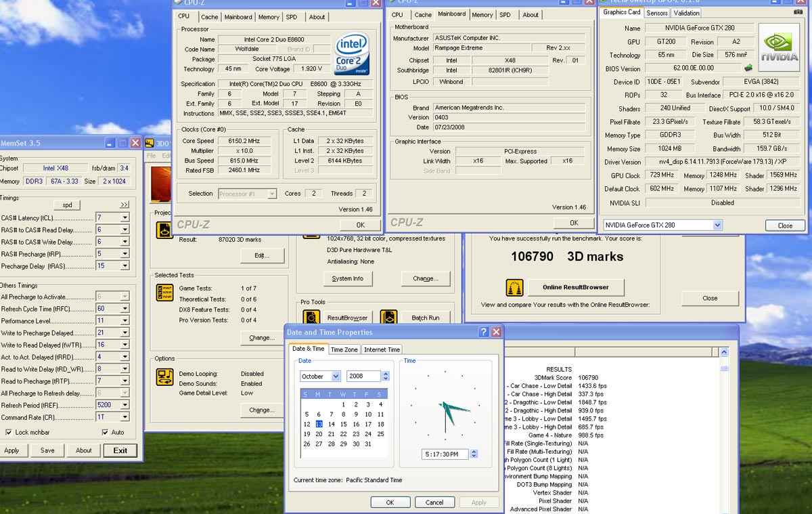
Task: Click the Batch Run icon in Pro Tools
Action: tap(388, 318)
